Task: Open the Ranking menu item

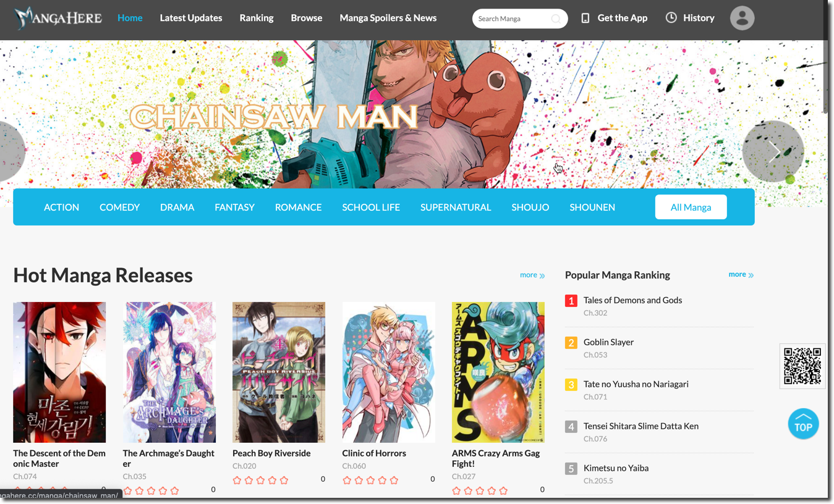Action: pos(257,18)
